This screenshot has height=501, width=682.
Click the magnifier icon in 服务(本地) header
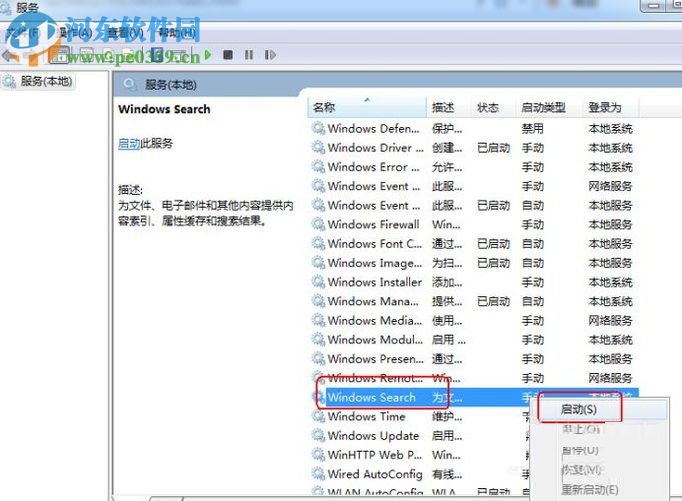click(x=129, y=84)
